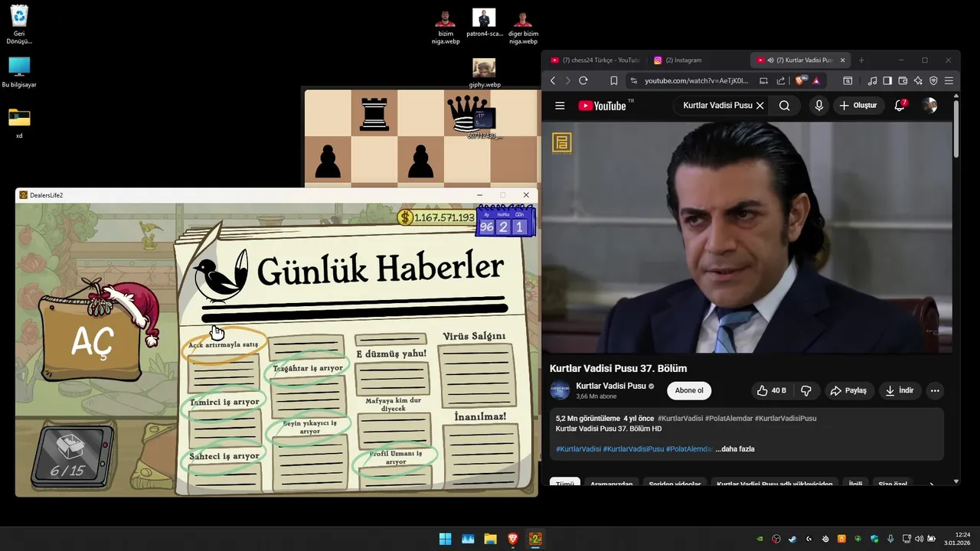Switch to chess24 Türkçe YouTube tab
This screenshot has width=980, height=551.
[x=595, y=60]
